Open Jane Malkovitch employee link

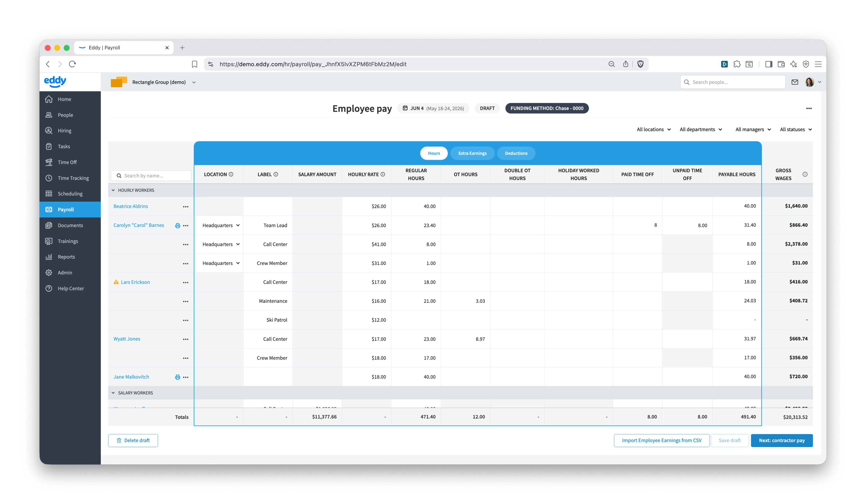click(131, 377)
